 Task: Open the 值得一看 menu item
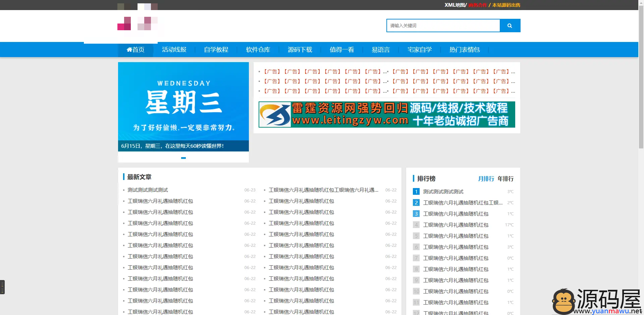[342, 50]
